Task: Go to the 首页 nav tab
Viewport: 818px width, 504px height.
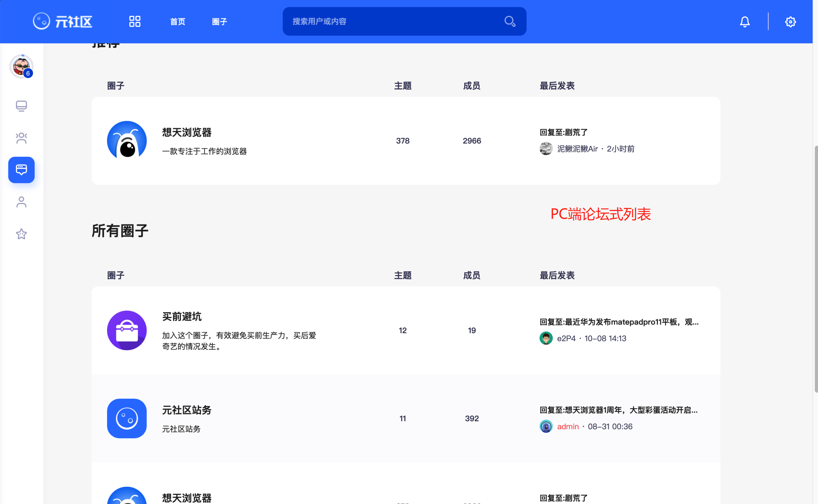Action: pyautogui.click(x=177, y=22)
